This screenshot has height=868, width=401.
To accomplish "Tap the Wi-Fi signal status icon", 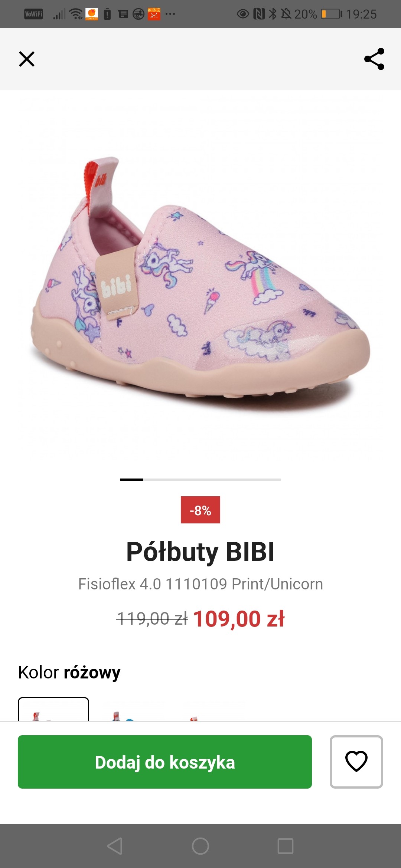I will pos(76,14).
